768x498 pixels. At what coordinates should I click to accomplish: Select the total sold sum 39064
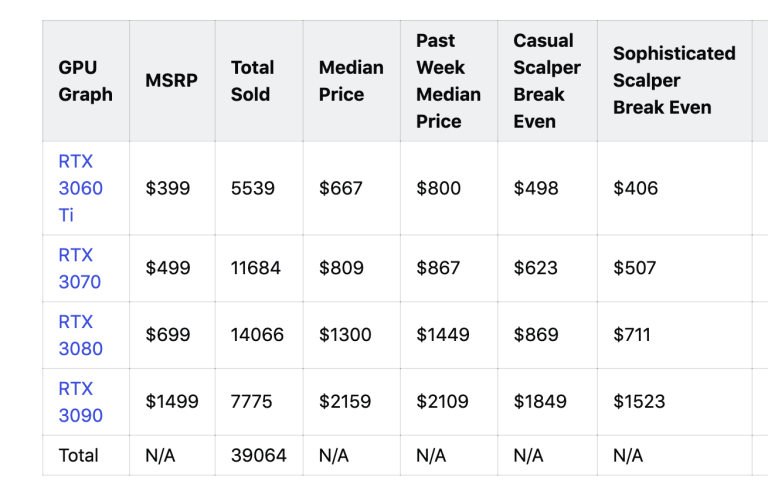click(259, 456)
